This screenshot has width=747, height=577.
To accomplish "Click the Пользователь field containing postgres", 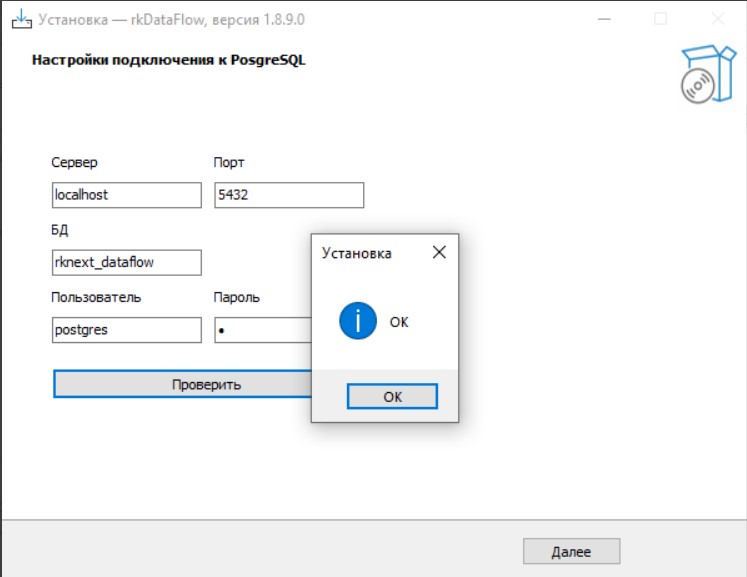I will [x=126, y=331].
